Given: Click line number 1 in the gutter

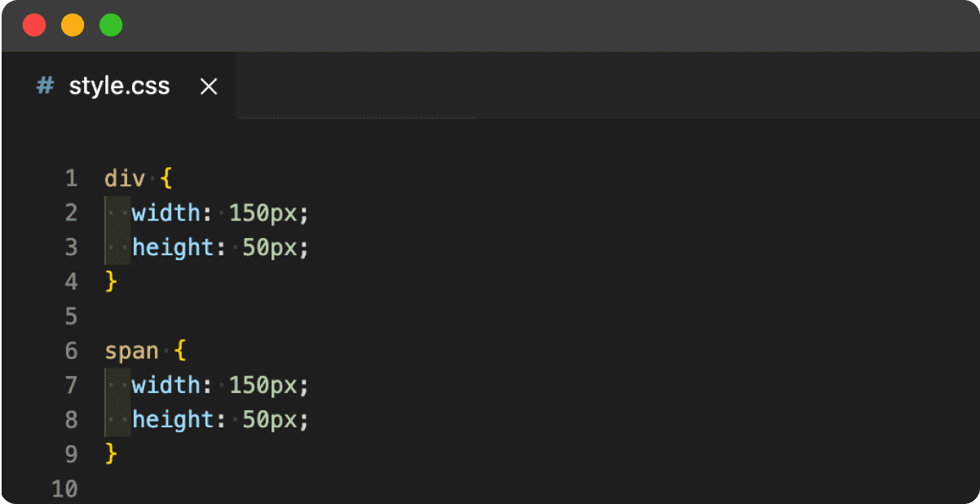Looking at the screenshot, I should coord(70,178).
